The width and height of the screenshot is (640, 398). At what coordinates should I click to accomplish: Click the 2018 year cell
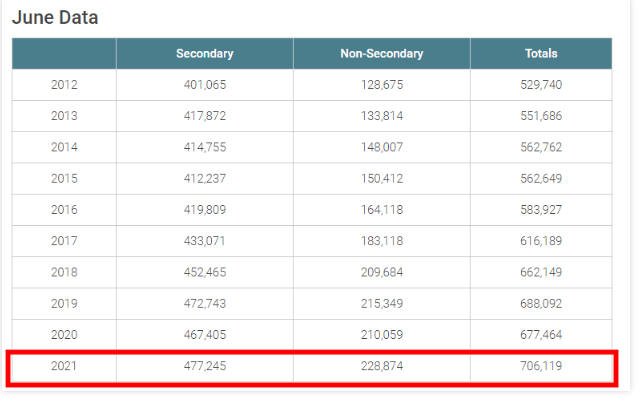point(64,272)
